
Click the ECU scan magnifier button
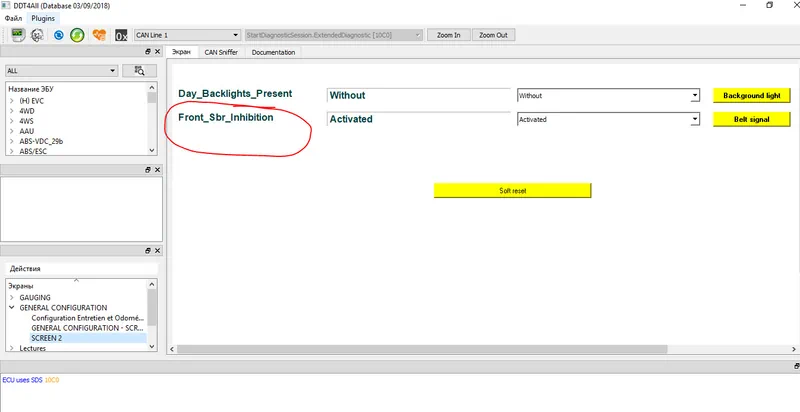(x=139, y=70)
